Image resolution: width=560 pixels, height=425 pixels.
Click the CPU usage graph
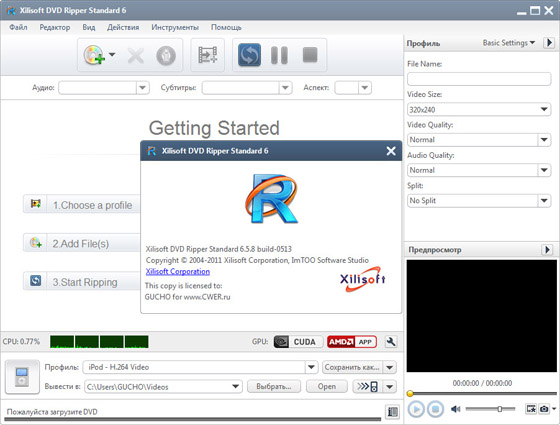pyautogui.click(x=99, y=342)
